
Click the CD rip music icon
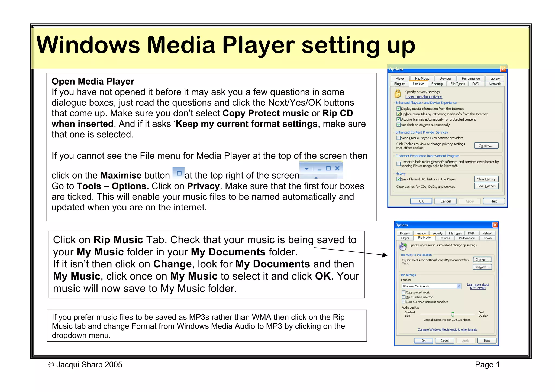403,246
